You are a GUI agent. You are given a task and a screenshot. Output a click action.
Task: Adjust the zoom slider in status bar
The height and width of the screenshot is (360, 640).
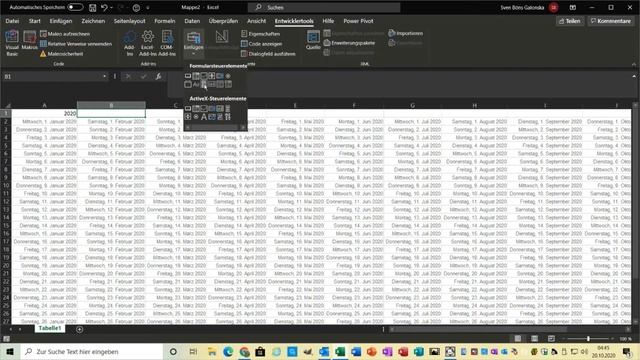point(588,339)
